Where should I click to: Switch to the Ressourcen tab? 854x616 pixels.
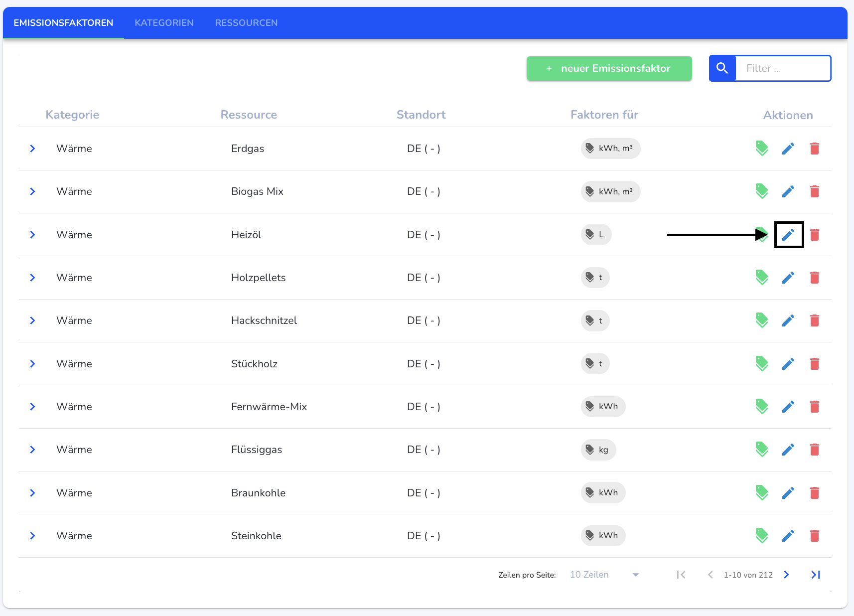click(246, 23)
